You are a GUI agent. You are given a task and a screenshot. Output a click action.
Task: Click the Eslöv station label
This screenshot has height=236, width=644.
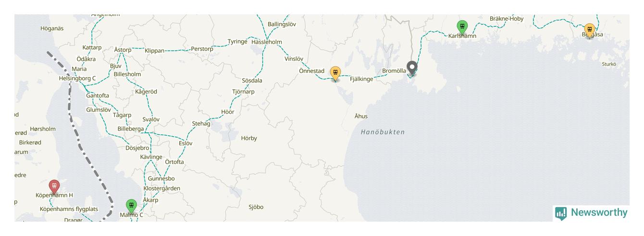pyautogui.click(x=186, y=143)
